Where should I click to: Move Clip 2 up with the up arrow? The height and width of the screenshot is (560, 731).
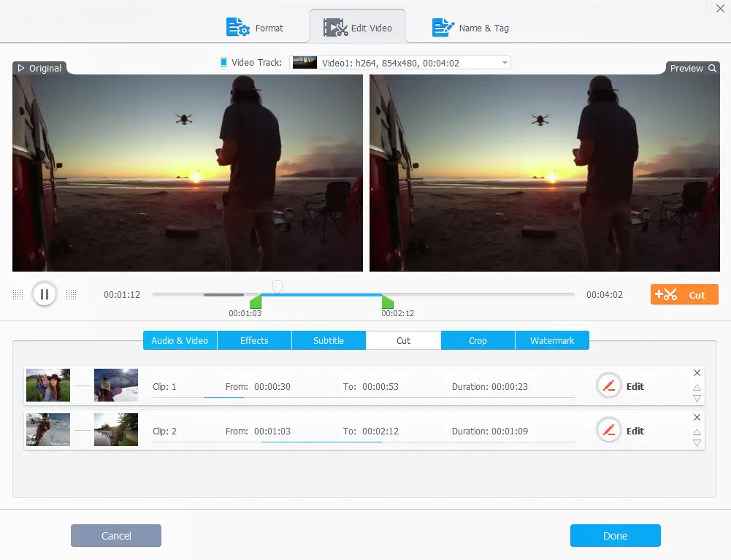click(697, 432)
